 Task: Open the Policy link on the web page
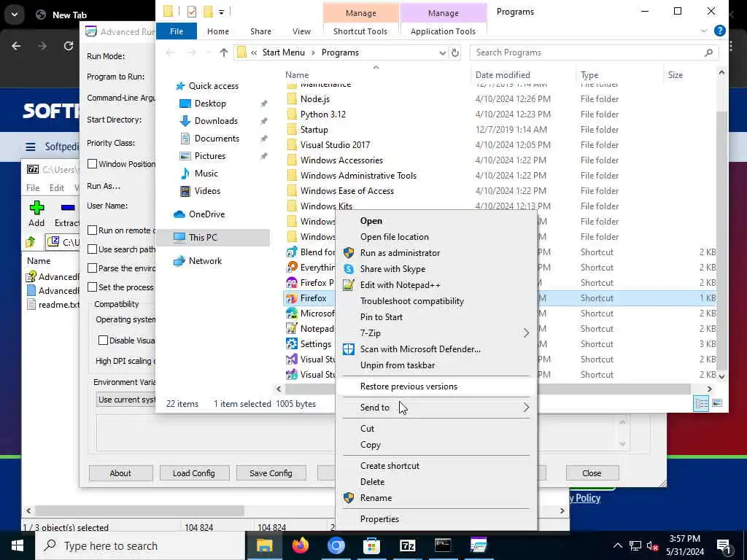pos(585,498)
